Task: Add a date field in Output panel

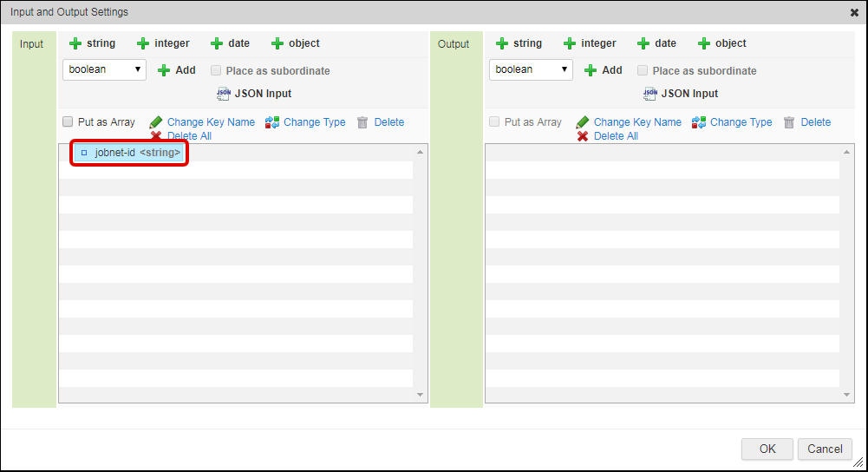Action: click(656, 43)
